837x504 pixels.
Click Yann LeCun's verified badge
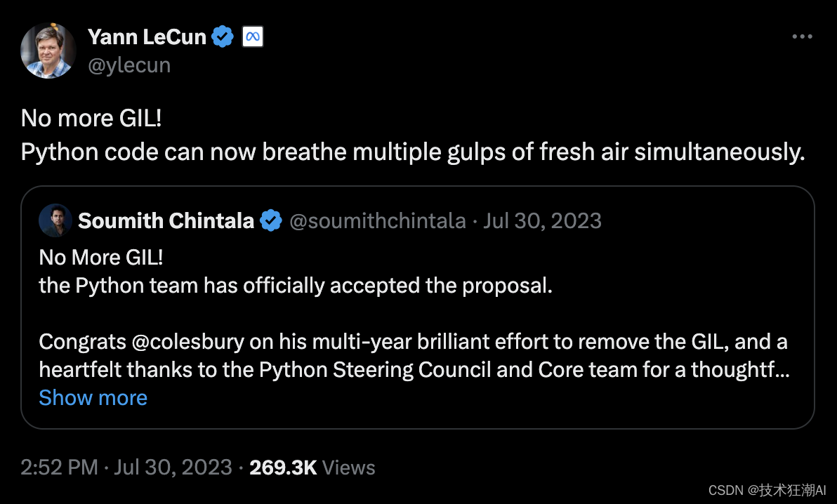tap(223, 36)
